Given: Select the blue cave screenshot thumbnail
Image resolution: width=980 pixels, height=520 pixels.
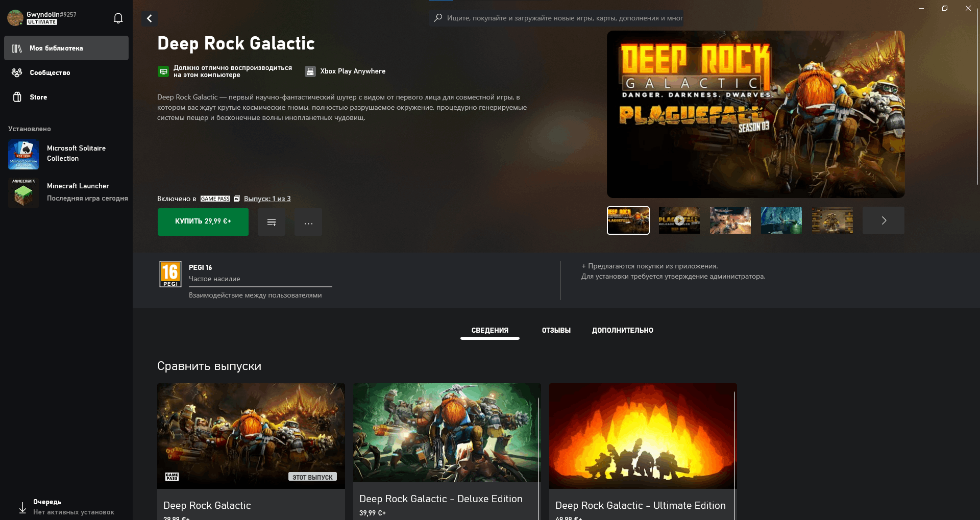Looking at the screenshot, I should pos(781,220).
